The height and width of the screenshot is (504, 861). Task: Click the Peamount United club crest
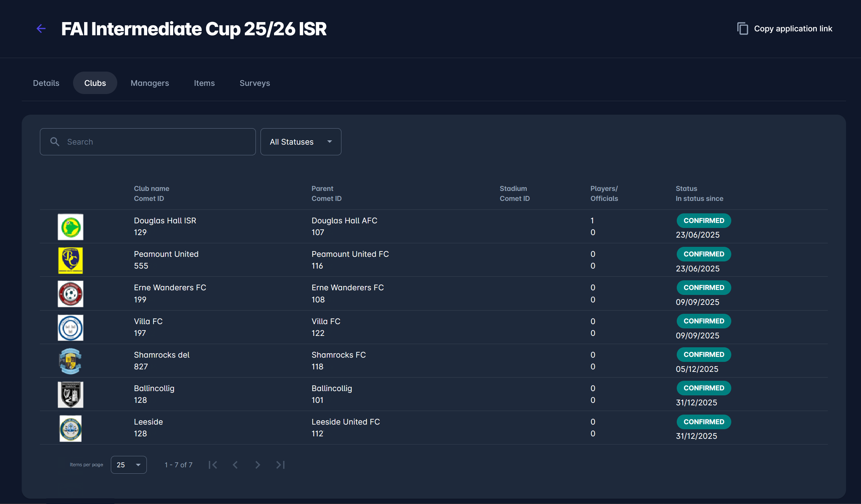pos(71,260)
